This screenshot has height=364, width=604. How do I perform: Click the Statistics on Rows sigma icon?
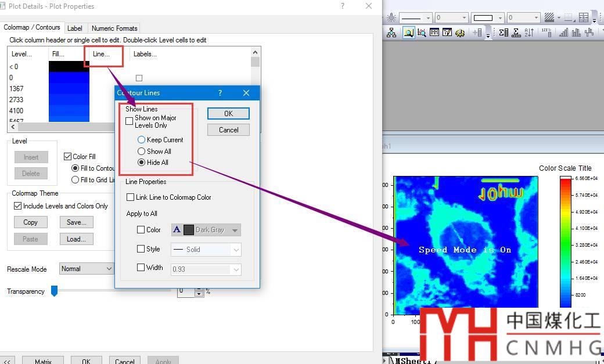click(516, 33)
